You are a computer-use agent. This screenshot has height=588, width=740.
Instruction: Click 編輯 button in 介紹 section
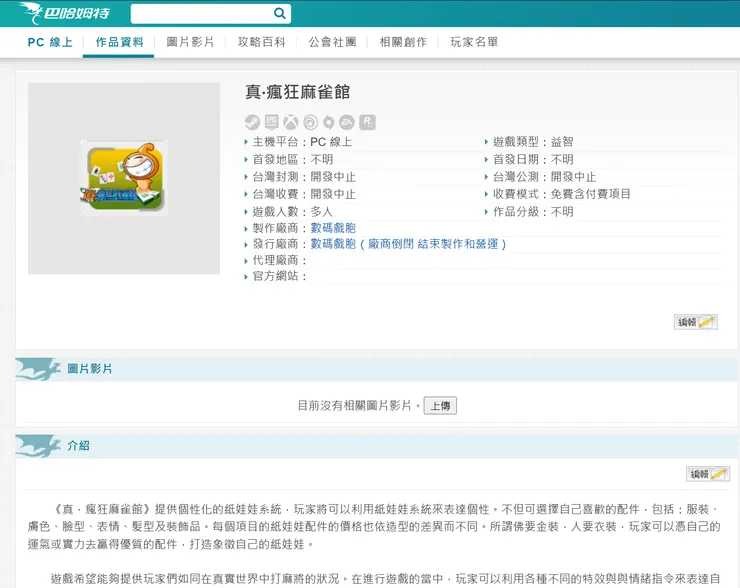click(x=707, y=474)
